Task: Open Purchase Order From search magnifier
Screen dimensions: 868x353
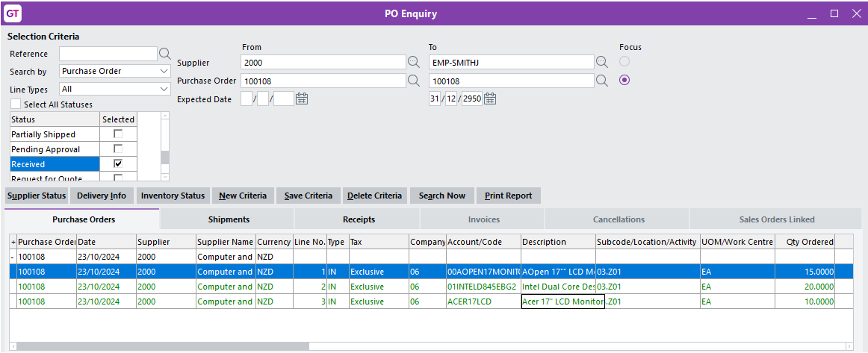Action: 414,81
